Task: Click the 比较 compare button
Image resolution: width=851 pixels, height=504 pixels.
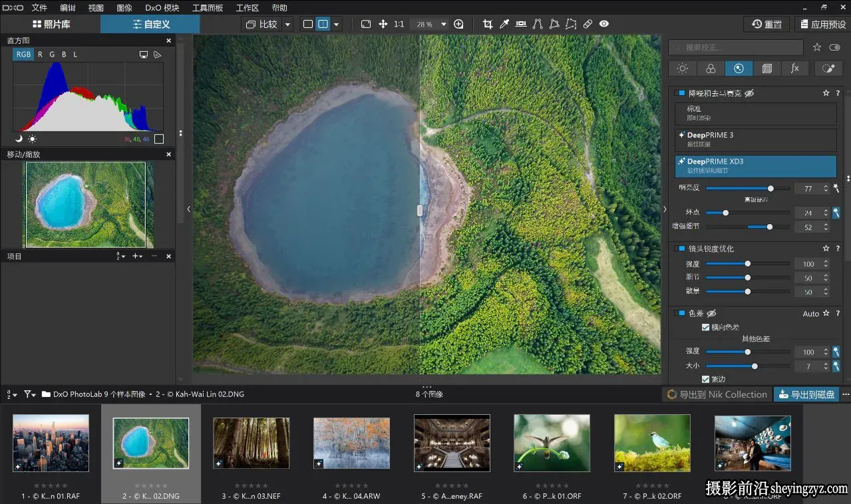Action: click(x=261, y=24)
